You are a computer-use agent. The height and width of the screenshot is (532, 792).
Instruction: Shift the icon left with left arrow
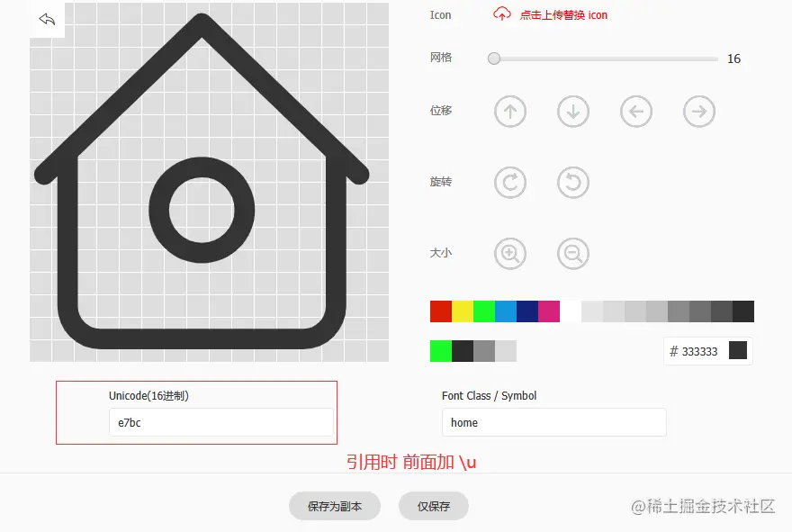pyautogui.click(x=636, y=111)
